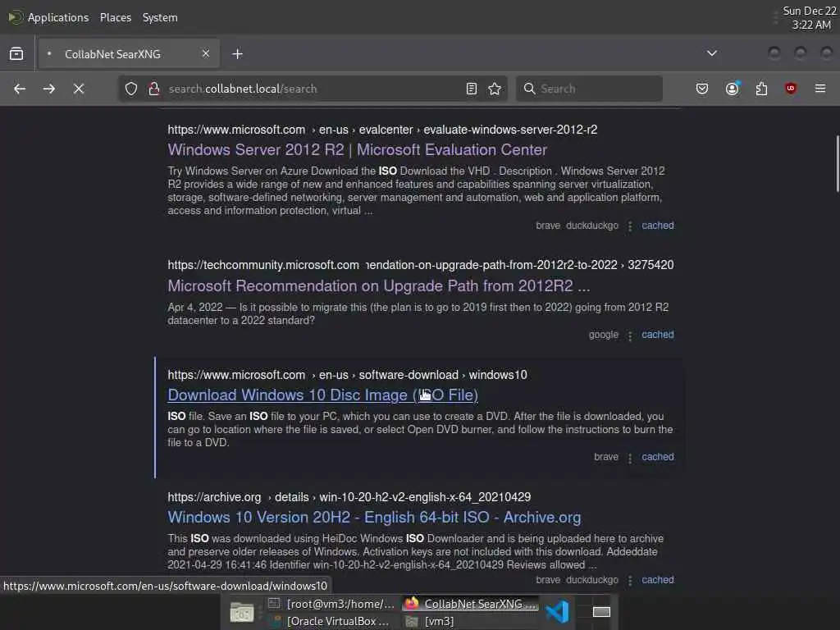Open more options dots for Windows 10 Disc Image result
This screenshot has width=840, height=630.
630,458
